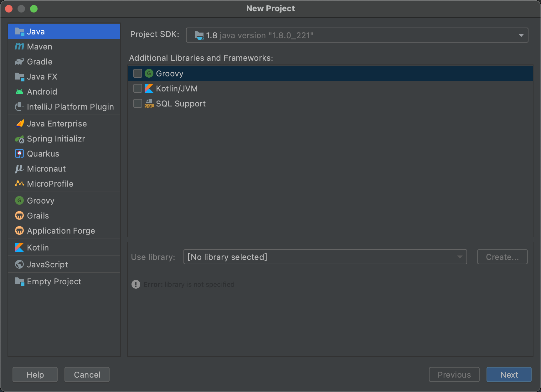Viewport: 541px width, 392px height.
Task: Click the Maven icon in project types
Action: (19, 47)
